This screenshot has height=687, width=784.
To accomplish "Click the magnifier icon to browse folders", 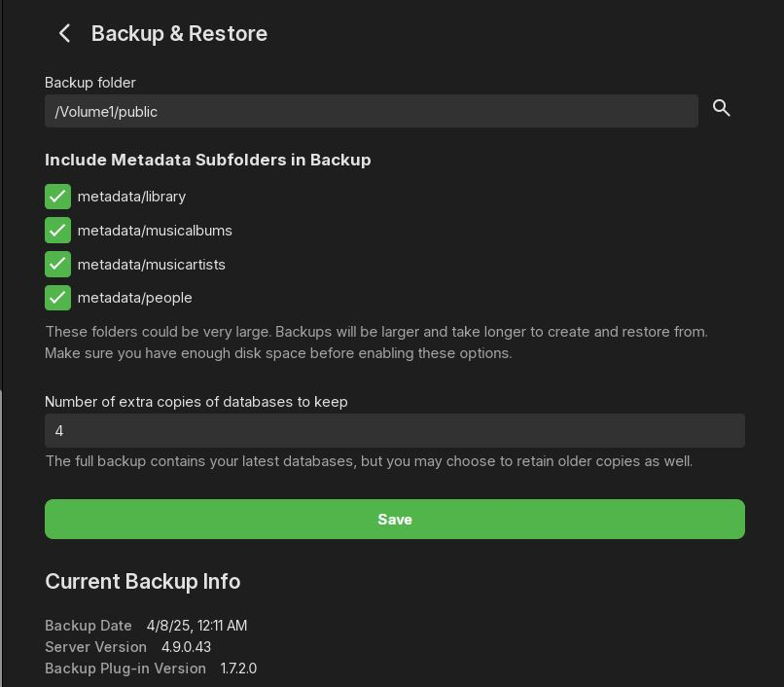I will pyautogui.click(x=722, y=108).
